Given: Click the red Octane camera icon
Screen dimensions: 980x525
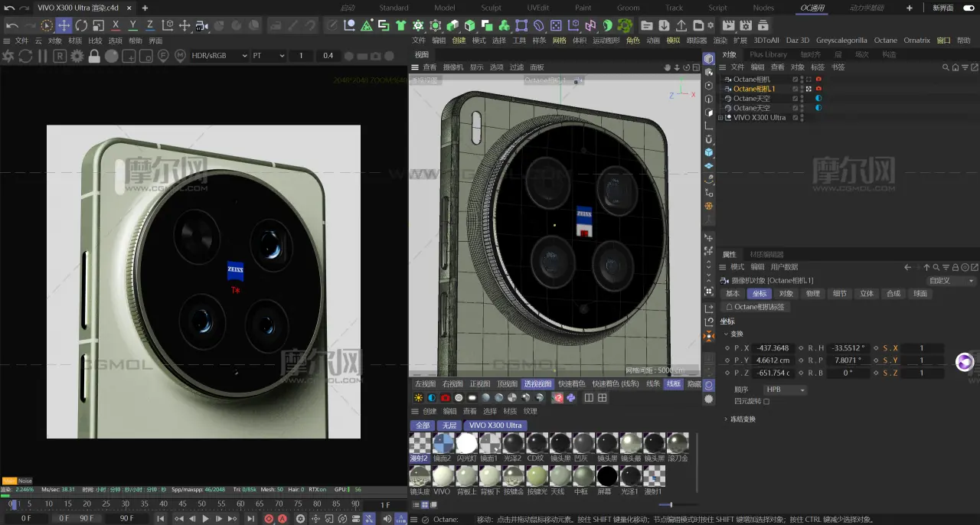Looking at the screenshot, I should (445, 398).
